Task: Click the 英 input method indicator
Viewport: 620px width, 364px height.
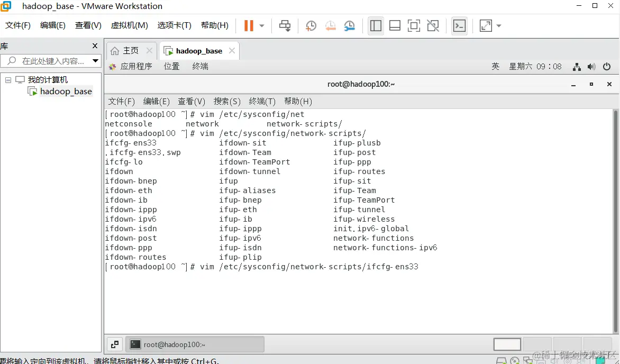Action: 496,67
